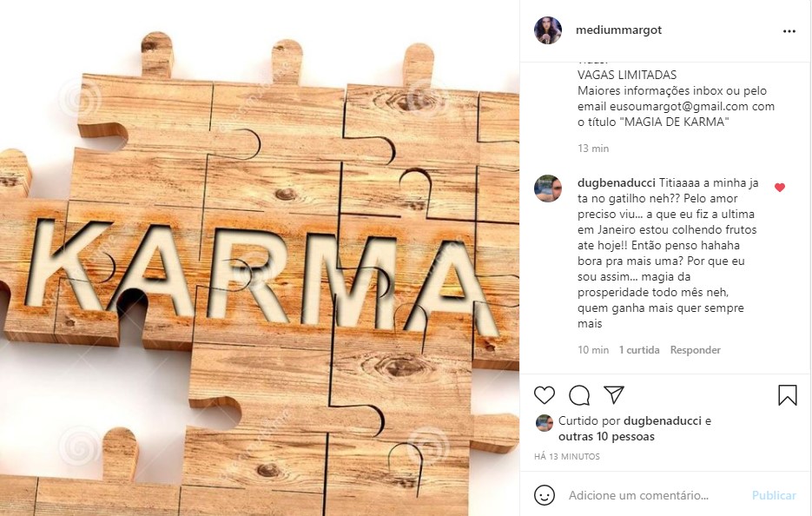Click the HÁ 13 MINUTOS timestamp
Viewport: 812px width, 516px height.
point(566,457)
